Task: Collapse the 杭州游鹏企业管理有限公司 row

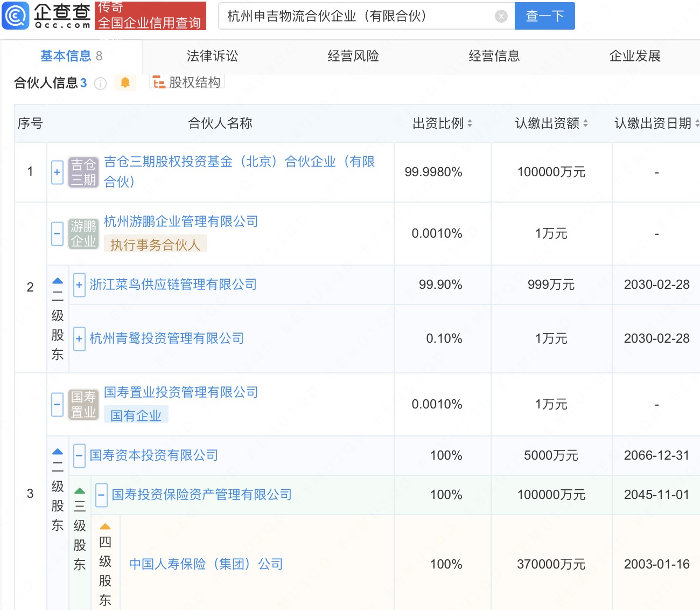Action: coord(58,234)
